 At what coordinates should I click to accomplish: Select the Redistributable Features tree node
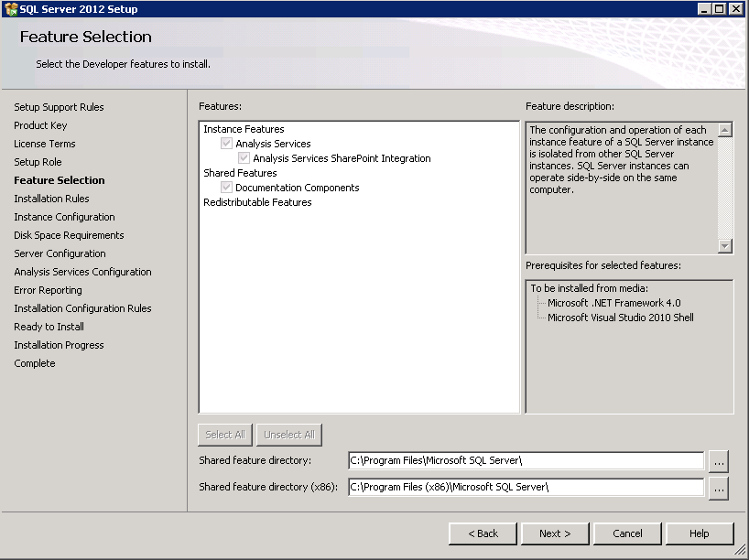click(x=257, y=202)
